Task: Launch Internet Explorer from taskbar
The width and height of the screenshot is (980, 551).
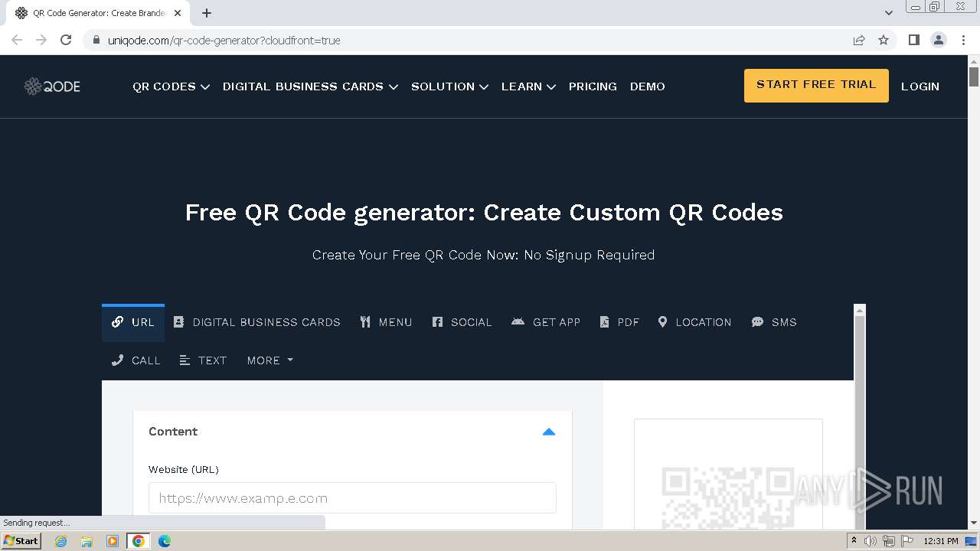Action: tap(60, 541)
